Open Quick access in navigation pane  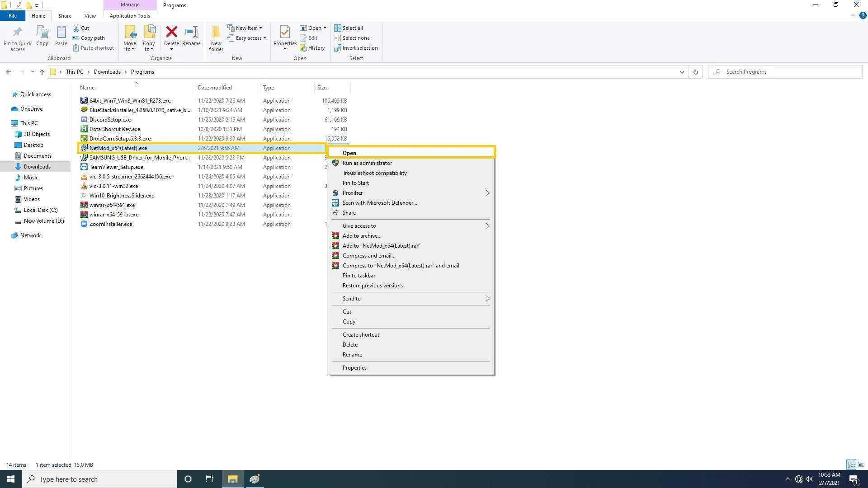pos(35,94)
